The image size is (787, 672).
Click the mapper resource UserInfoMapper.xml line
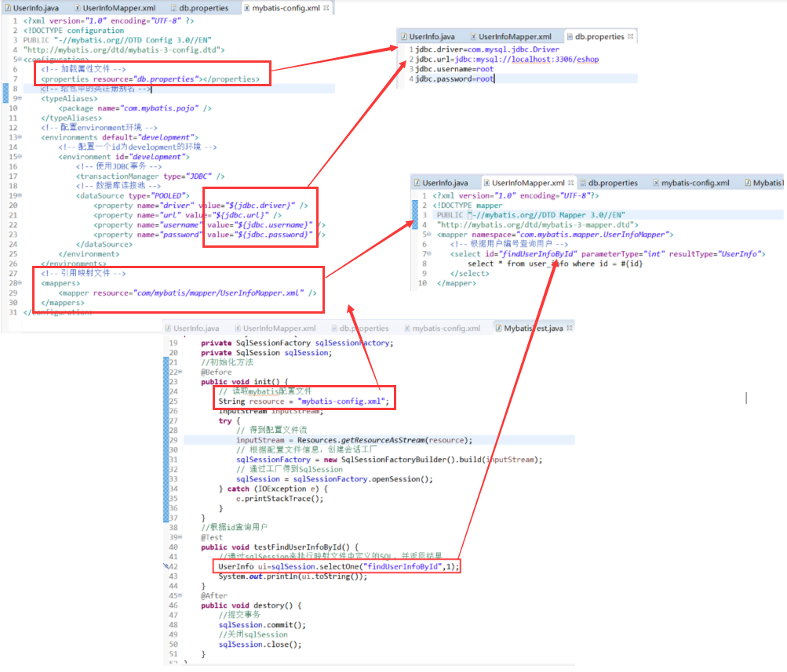point(188,292)
